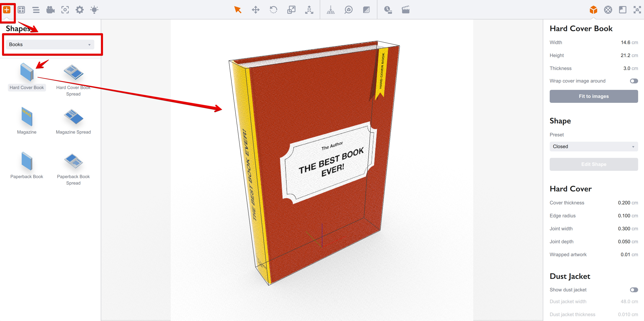Change the Closed preset to another option
This screenshot has width=644, height=321.
pyautogui.click(x=594, y=147)
